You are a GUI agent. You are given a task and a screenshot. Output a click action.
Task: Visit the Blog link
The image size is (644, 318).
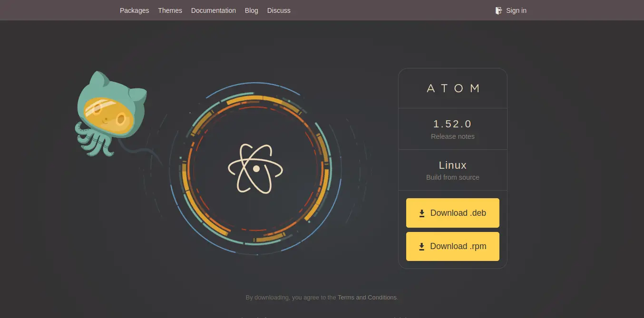tap(251, 10)
